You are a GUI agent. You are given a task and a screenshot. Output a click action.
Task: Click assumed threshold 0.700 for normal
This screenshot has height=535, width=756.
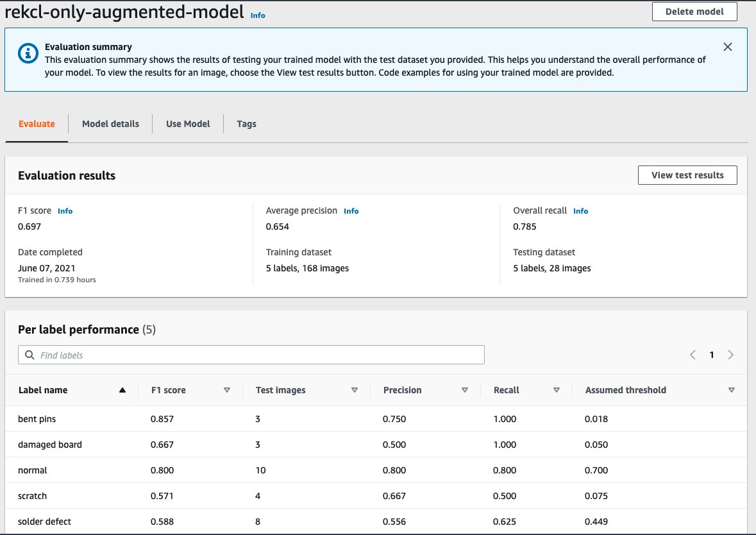596,470
